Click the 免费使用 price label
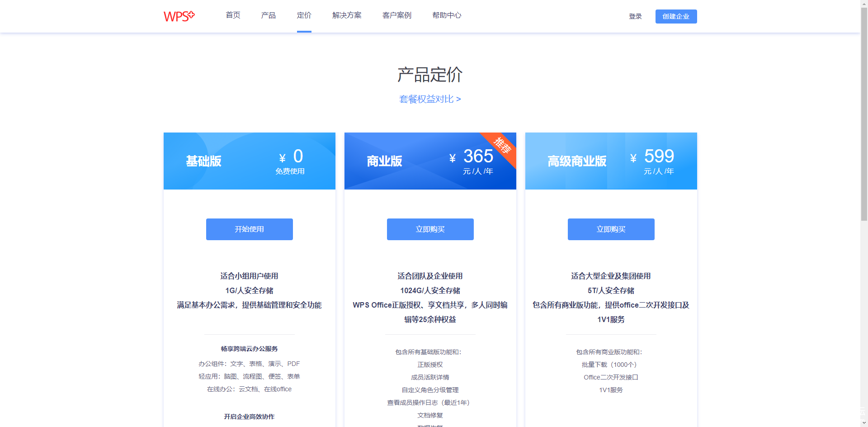Screen dimensions: 868x427 coord(290,171)
